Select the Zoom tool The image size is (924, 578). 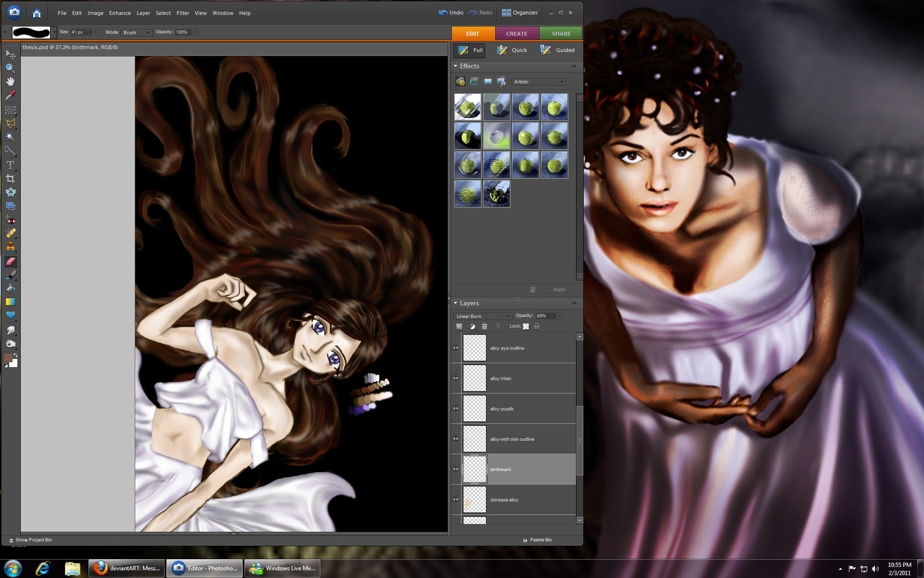(11, 68)
